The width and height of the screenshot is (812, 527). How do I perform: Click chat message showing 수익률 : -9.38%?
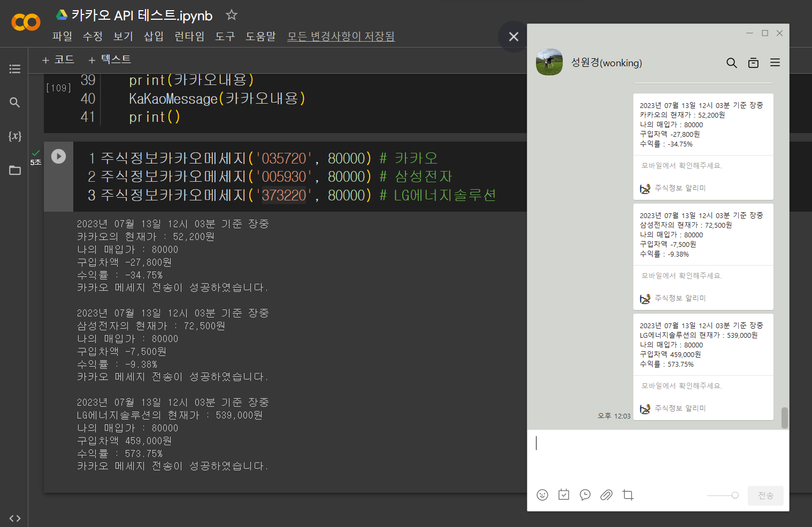tap(664, 254)
